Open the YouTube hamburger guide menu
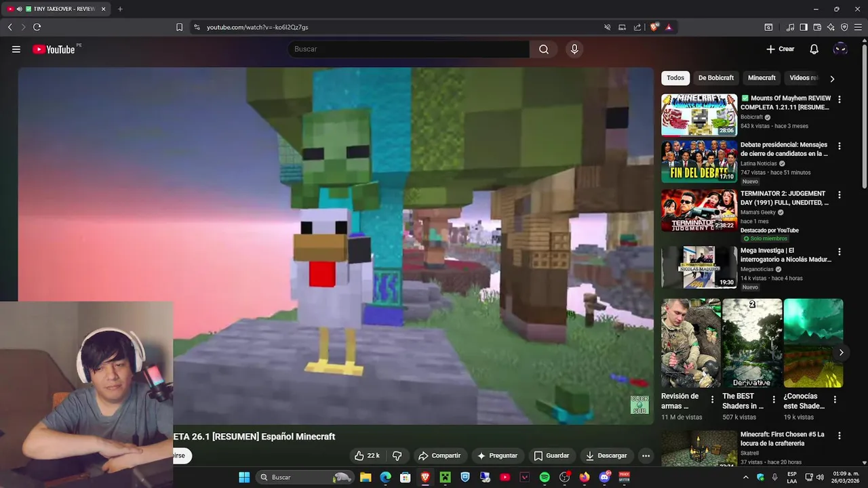 [16, 49]
